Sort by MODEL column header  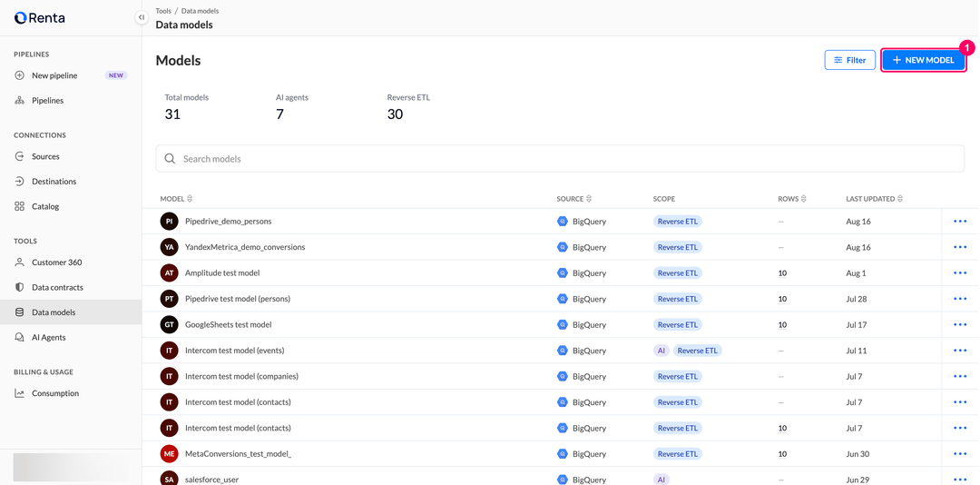(x=176, y=198)
